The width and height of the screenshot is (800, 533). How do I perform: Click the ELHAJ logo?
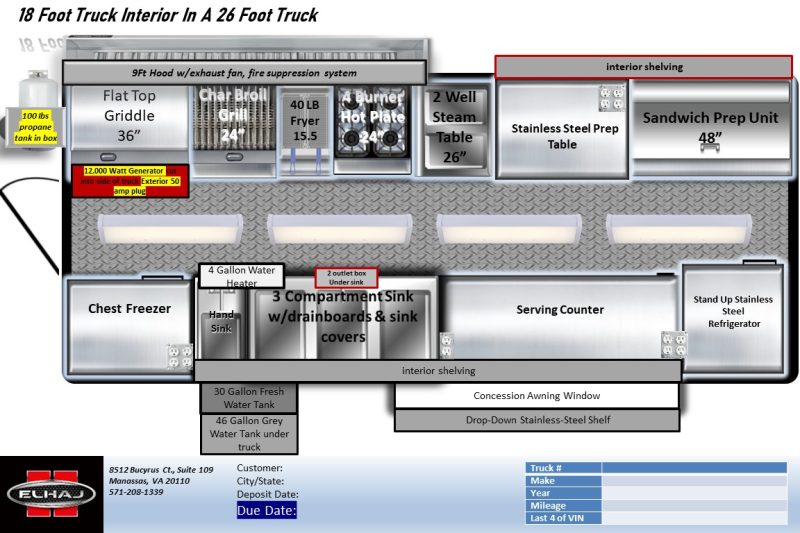click(51, 494)
